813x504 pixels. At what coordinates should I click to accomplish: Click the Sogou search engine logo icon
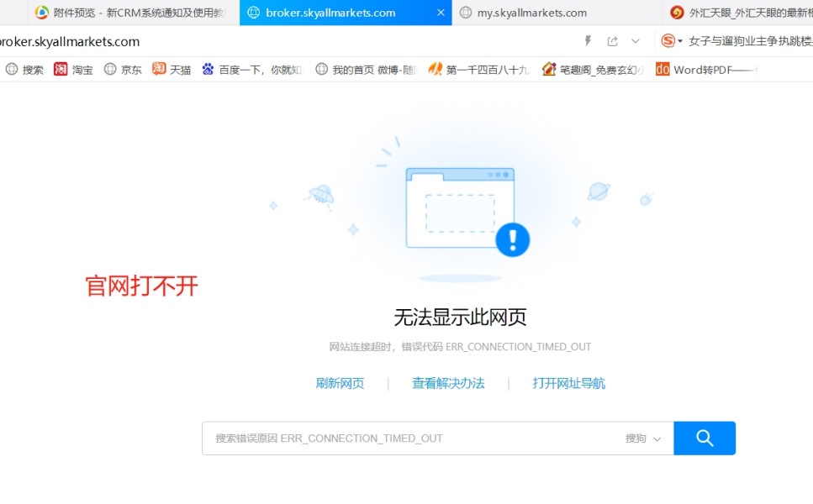tap(668, 40)
